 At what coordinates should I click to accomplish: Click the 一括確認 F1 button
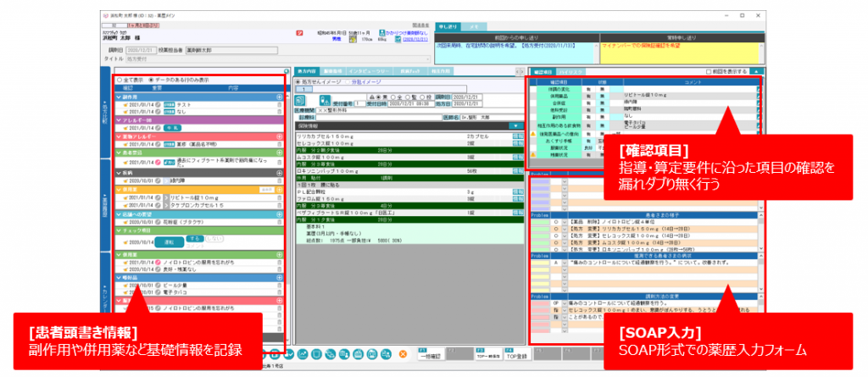431,354
